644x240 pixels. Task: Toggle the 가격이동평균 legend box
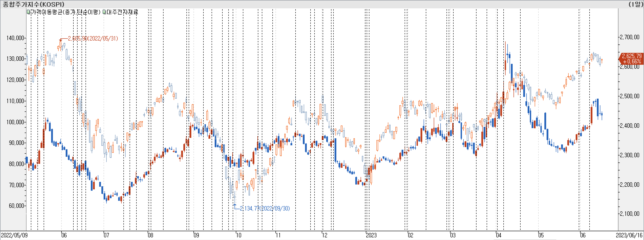tap(28, 12)
